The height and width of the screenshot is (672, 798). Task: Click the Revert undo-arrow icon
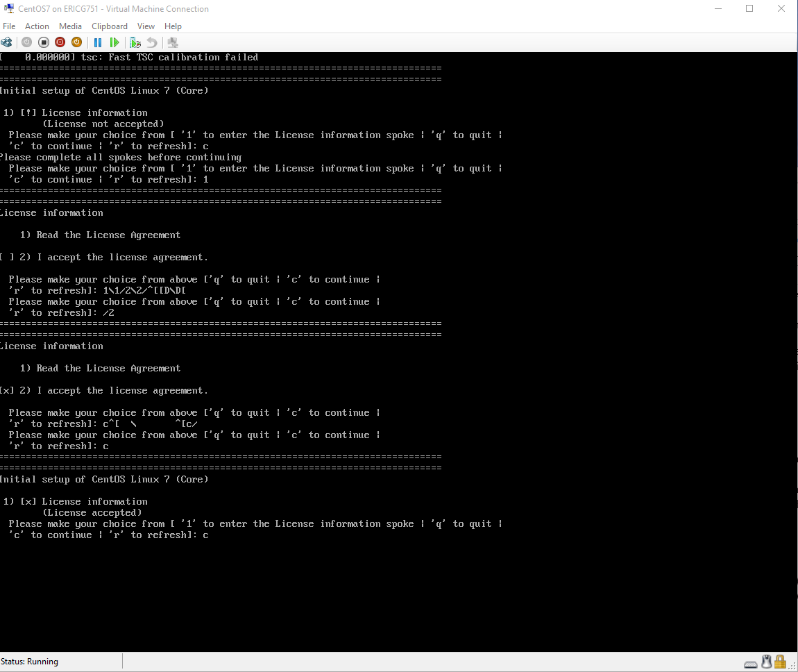pos(152,42)
